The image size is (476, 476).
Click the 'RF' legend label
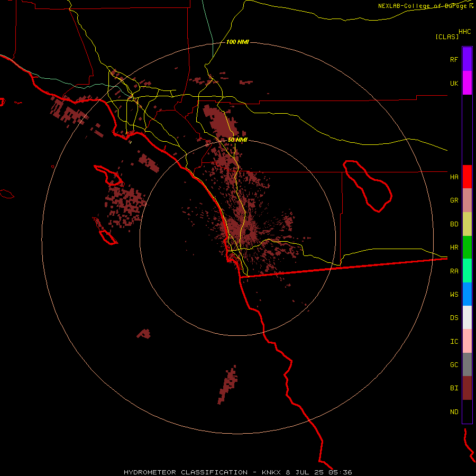[x=454, y=59]
